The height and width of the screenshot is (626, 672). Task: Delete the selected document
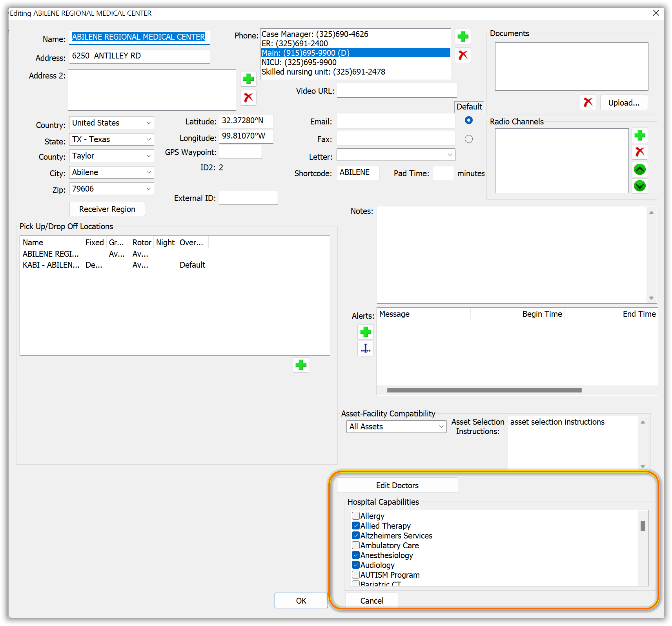588,102
